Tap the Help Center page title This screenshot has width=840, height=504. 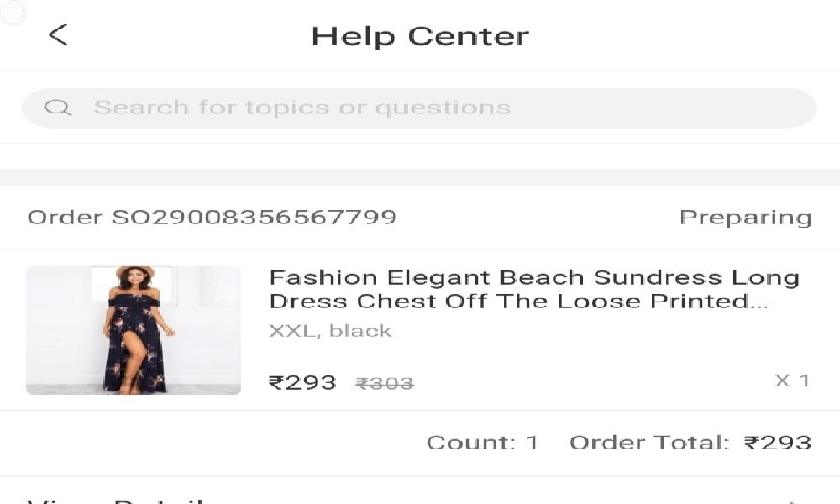(x=420, y=36)
